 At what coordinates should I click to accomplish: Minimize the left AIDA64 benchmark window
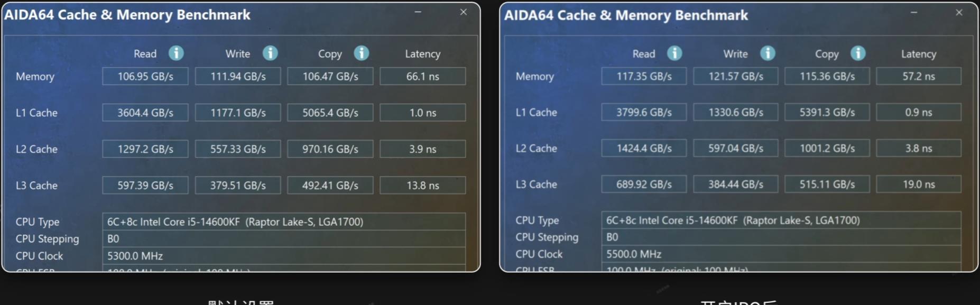(x=418, y=12)
